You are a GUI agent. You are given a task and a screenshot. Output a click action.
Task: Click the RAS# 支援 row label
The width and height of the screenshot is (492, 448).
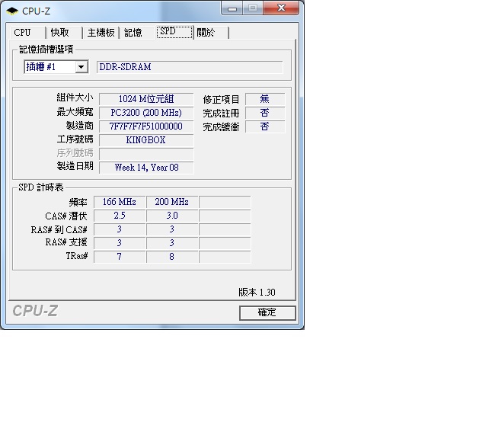click(66, 242)
